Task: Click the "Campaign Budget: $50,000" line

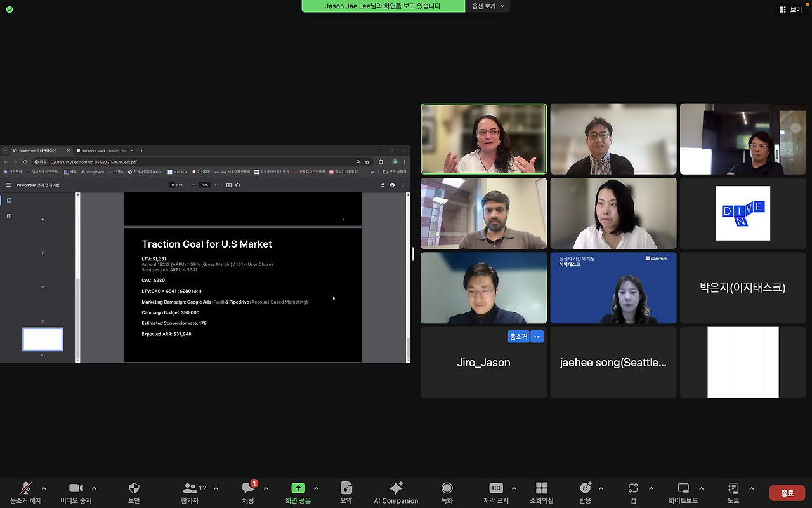Action: pyautogui.click(x=171, y=312)
